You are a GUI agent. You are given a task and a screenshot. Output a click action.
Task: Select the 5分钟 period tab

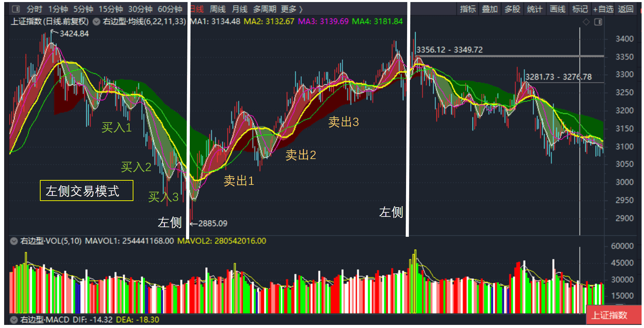[x=83, y=9]
